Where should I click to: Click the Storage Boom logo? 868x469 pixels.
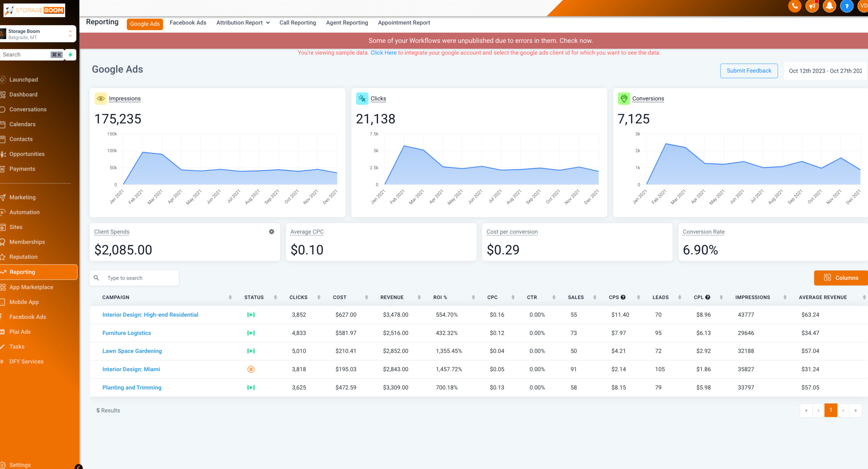pyautogui.click(x=34, y=10)
